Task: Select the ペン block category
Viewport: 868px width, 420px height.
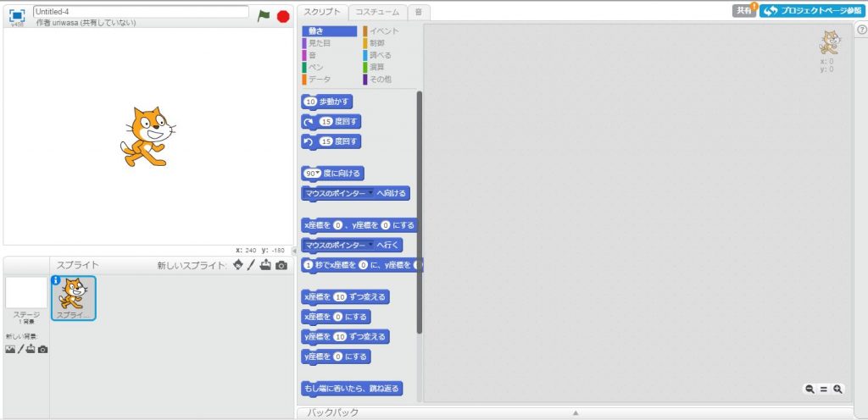Action: click(330, 68)
